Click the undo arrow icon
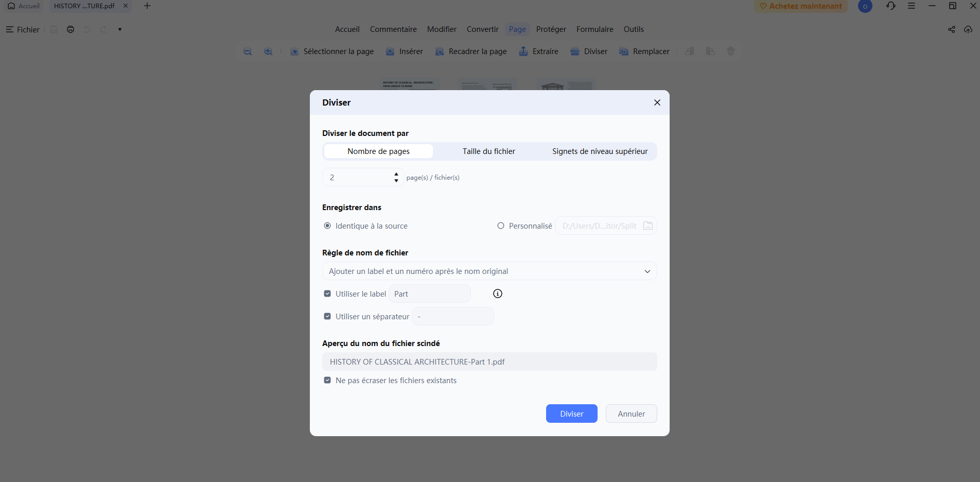 point(87,29)
